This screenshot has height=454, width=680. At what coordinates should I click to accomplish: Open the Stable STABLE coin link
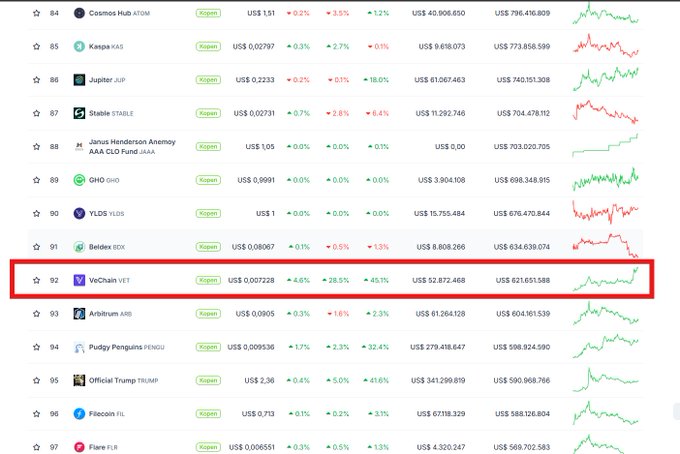[x=111, y=113]
